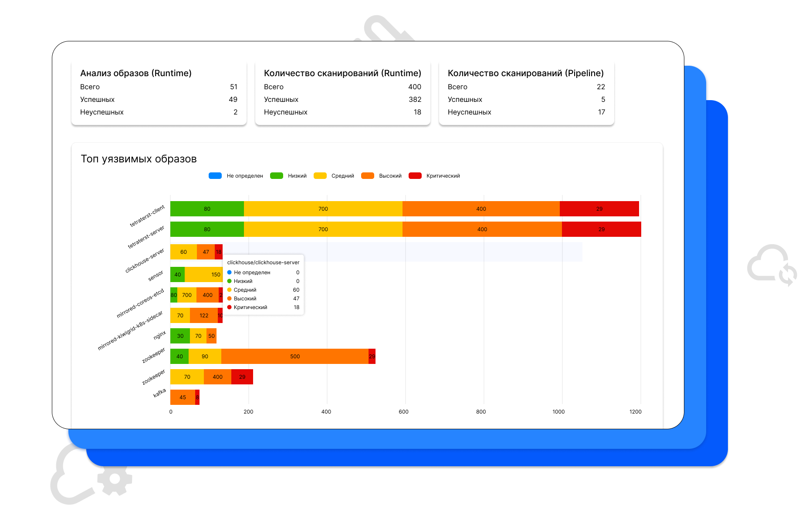Click the tooltip row 'Критический 18'
This screenshot has width=812, height=525.
pyautogui.click(x=263, y=307)
